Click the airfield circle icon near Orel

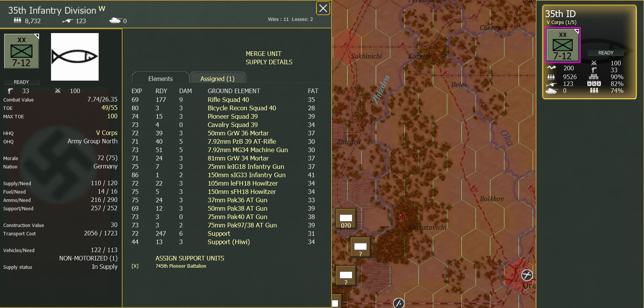(527, 275)
